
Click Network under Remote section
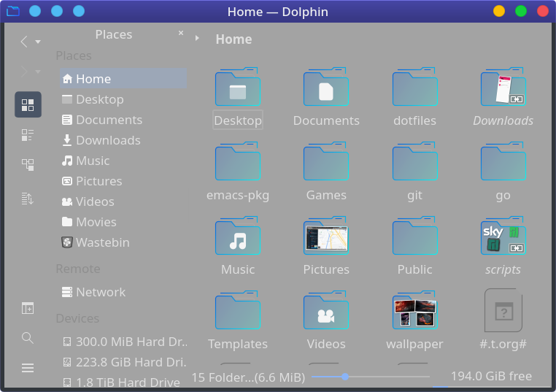point(100,292)
